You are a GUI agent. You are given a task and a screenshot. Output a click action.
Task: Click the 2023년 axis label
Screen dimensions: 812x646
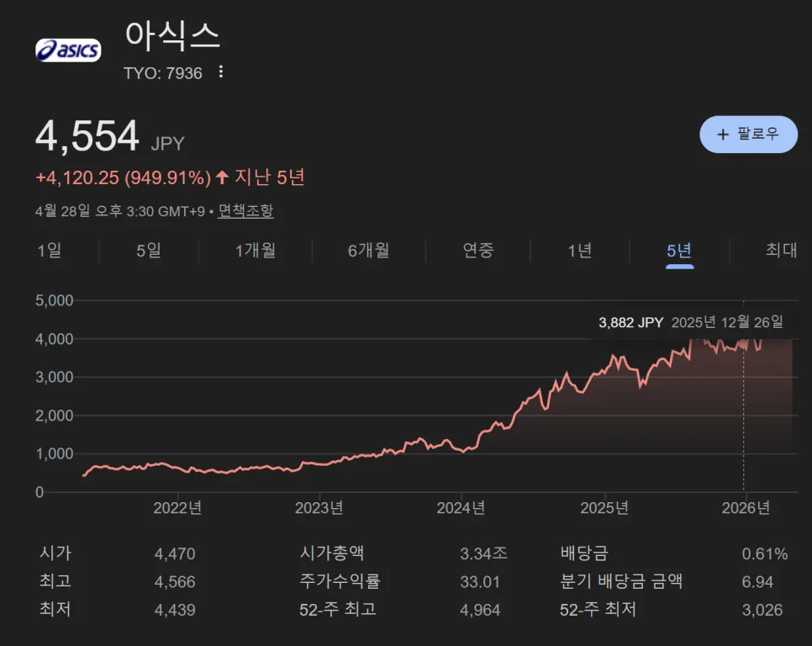tap(319, 508)
